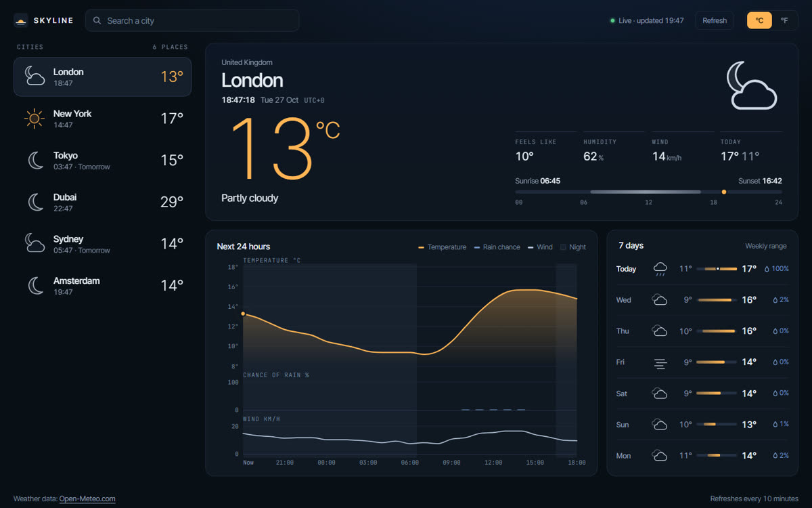Click Saturday's cloud forecast icon
812x508 pixels.
[x=660, y=394]
